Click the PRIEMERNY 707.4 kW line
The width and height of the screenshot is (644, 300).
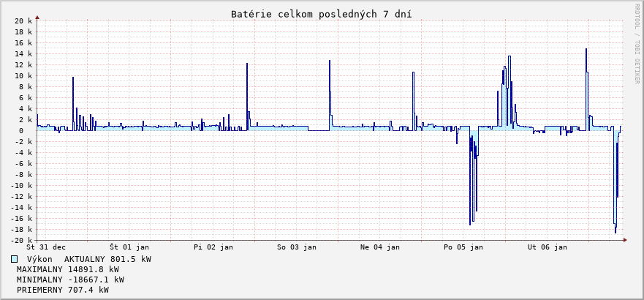(x=63, y=290)
